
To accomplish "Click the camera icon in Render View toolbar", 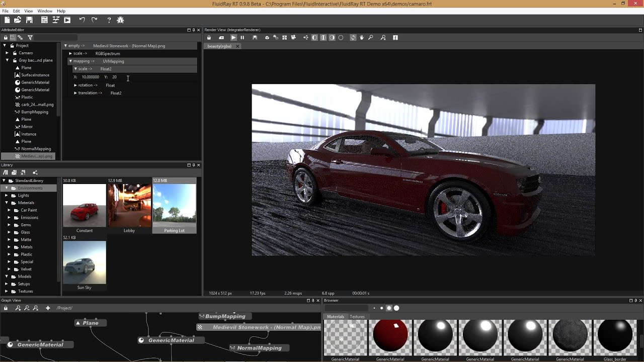I will 293,38.
